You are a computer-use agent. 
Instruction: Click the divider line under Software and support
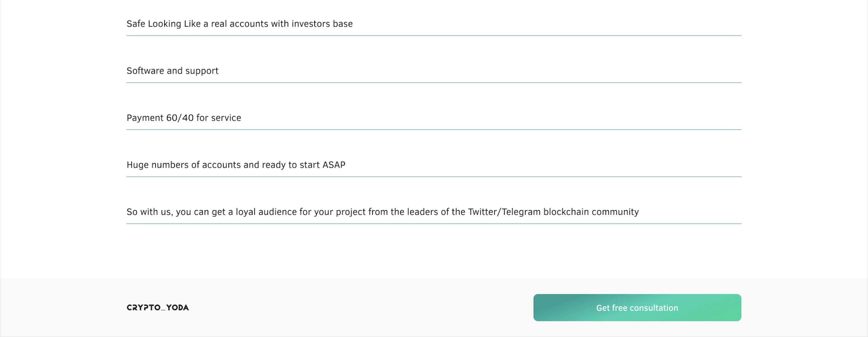tap(434, 83)
